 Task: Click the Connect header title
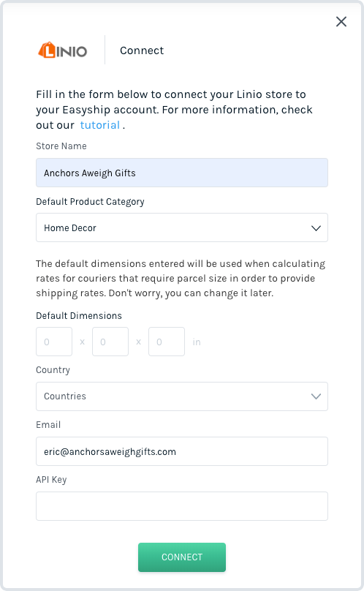142,50
